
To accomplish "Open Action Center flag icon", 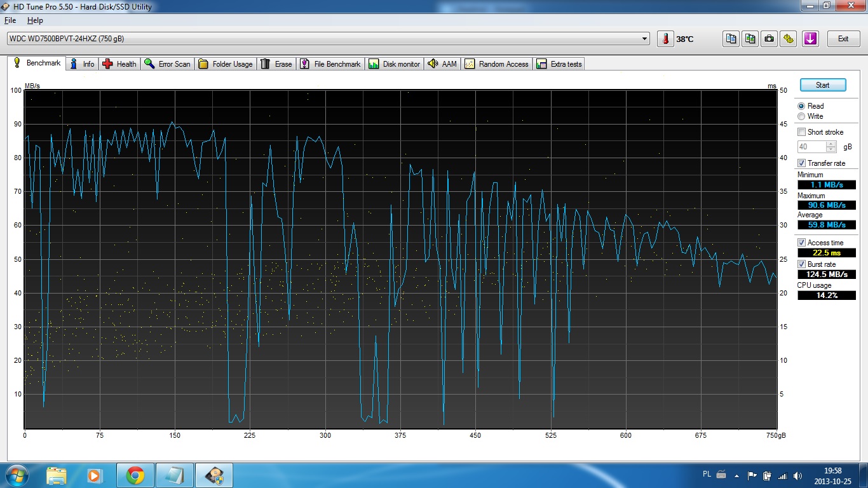I will 752,475.
